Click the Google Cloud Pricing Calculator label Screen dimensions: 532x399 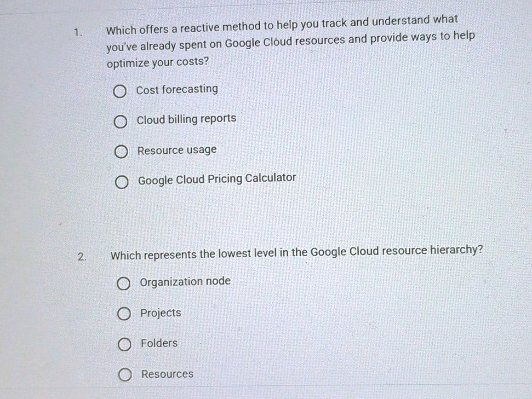[217, 178]
